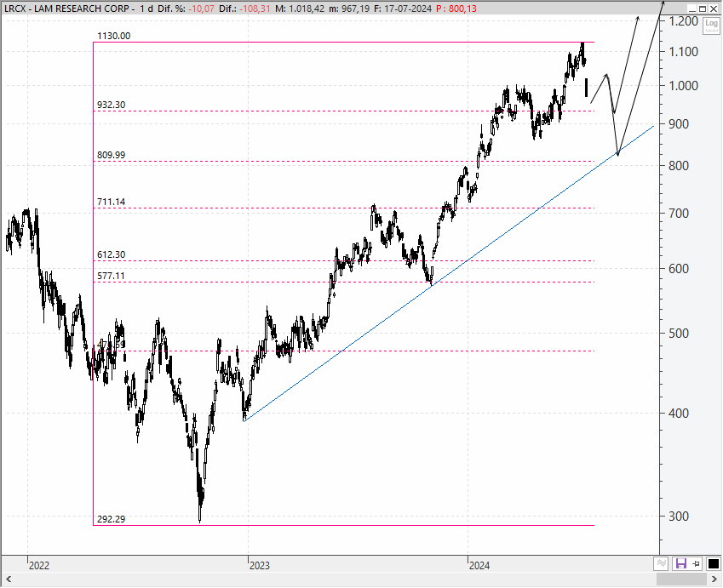Close the LRCX chart window
The height and width of the screenshot is (588, 723).
click(713, 9)
